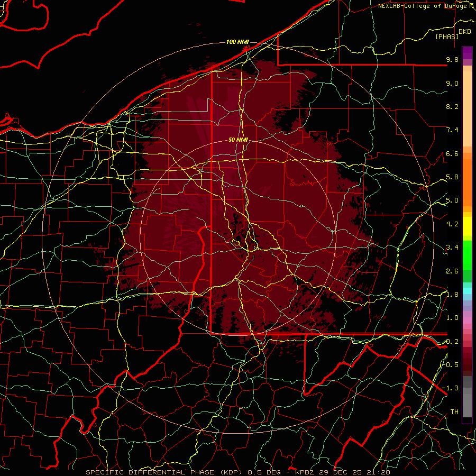Click the 5.8 value on the scale
The image size is (476, 476).
pyautogui.click(x=452, y=177)
